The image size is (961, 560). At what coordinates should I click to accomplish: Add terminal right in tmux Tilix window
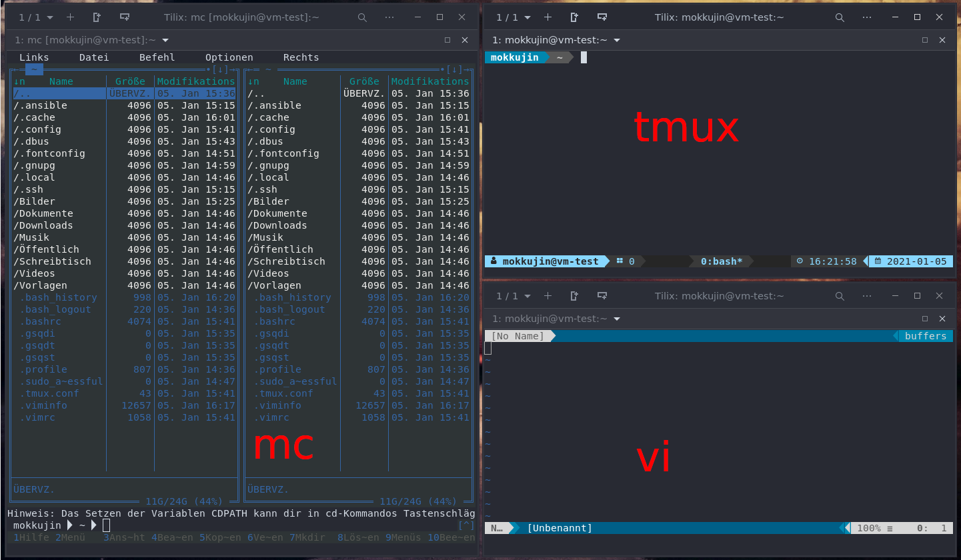click(x=575, y=17)
